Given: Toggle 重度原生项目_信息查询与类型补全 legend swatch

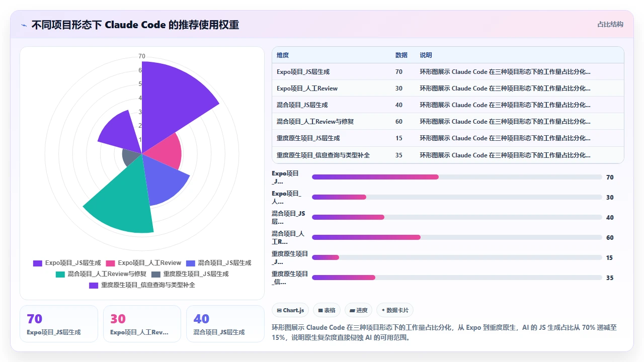Looking at the screenshot, I should pyautogui.click(x=93, y=285).
